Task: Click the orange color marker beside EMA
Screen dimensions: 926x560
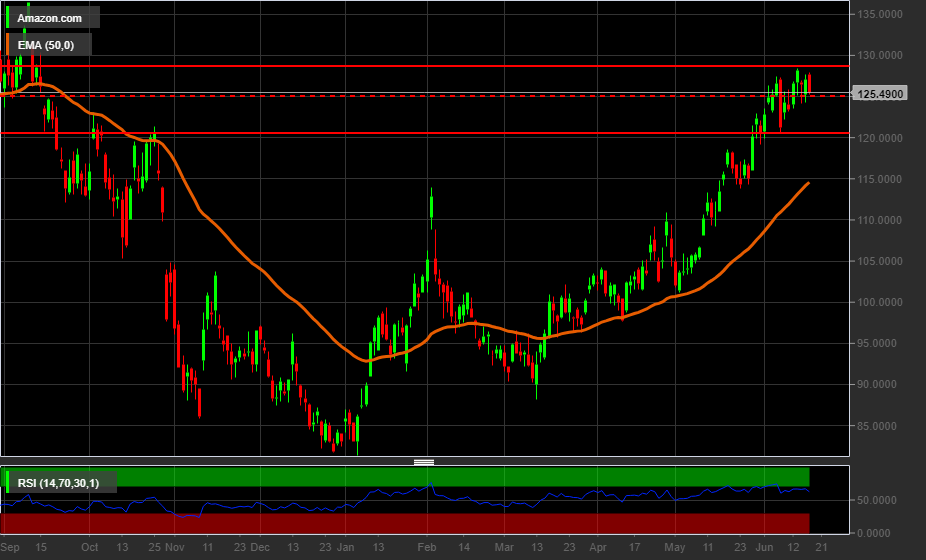Action: (x=9, y=45)
